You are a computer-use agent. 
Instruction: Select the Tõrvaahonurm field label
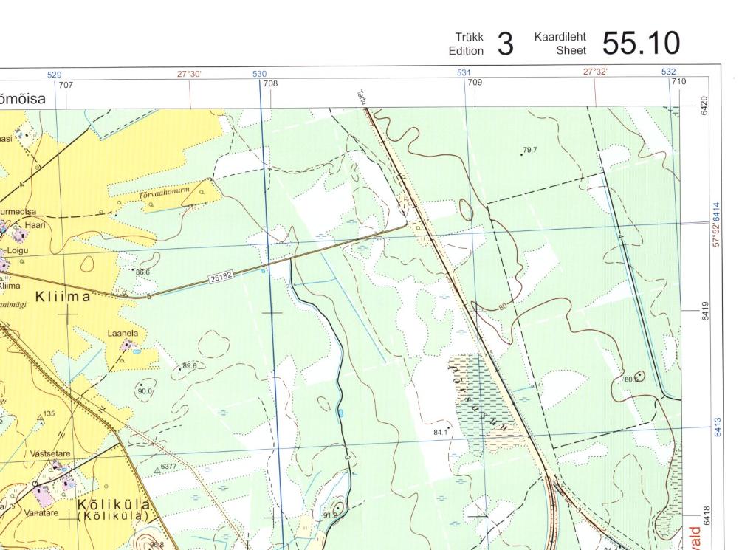[164, 193]
